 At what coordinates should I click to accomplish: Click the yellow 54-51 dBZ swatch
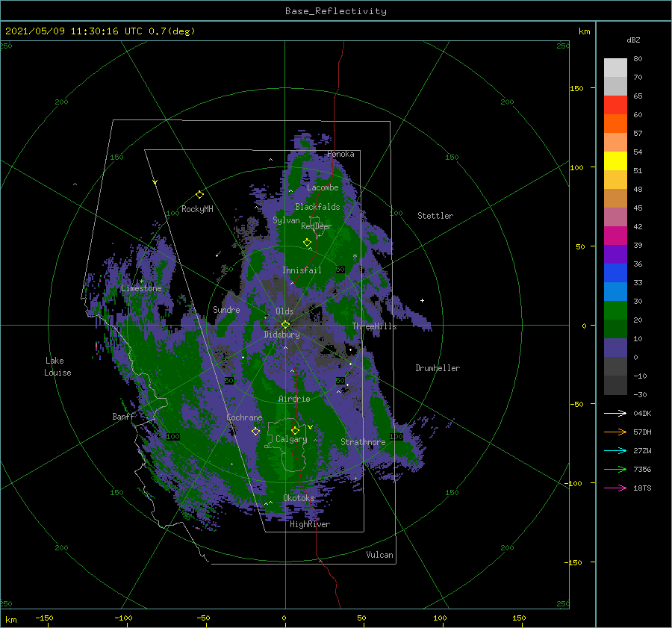[615, 161]
